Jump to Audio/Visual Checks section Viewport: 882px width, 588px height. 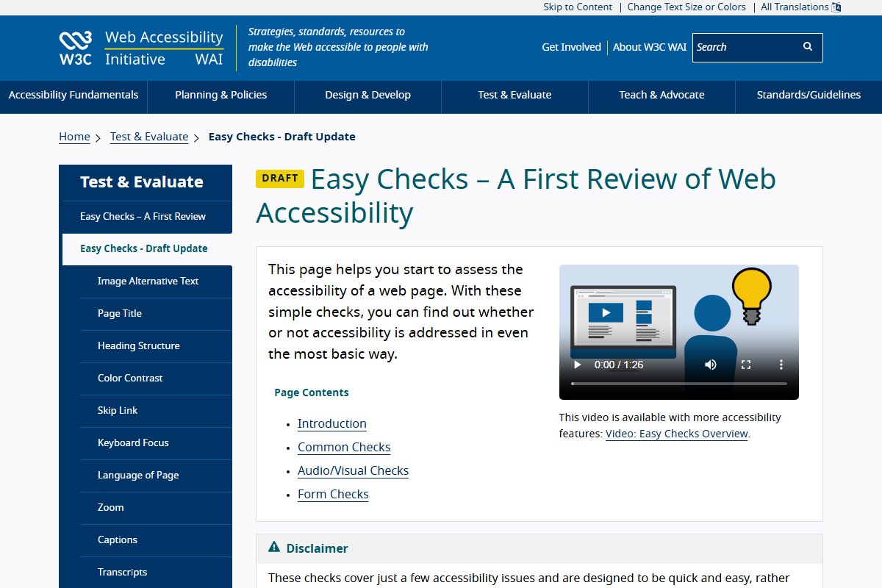coord(353,471)
